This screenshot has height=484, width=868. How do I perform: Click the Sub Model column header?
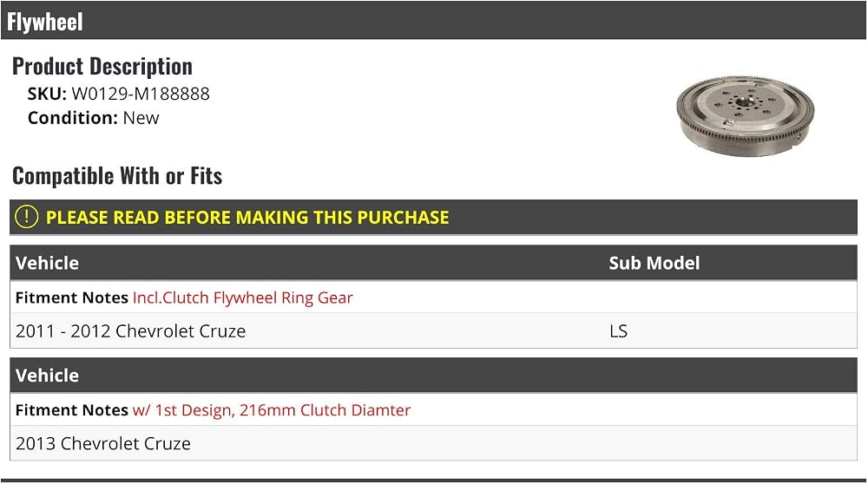click(x=654, y=263)
